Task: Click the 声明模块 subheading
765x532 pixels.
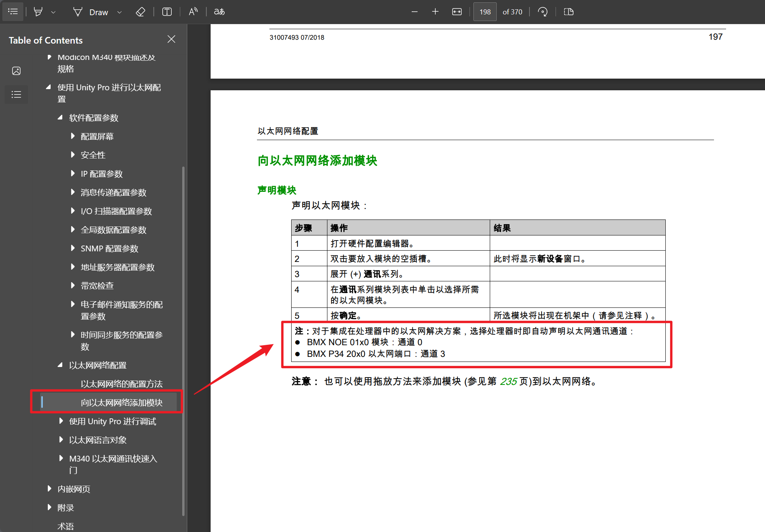Action: tap(277, 190)
